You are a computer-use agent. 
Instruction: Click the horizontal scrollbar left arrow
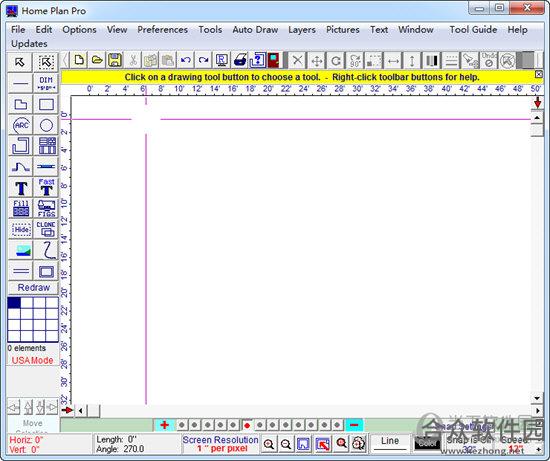[x=81, y=410]
